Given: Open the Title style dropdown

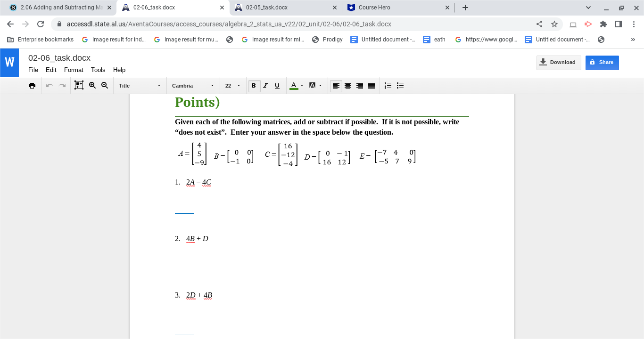Looking at the screenshot, I should point(140,86).
